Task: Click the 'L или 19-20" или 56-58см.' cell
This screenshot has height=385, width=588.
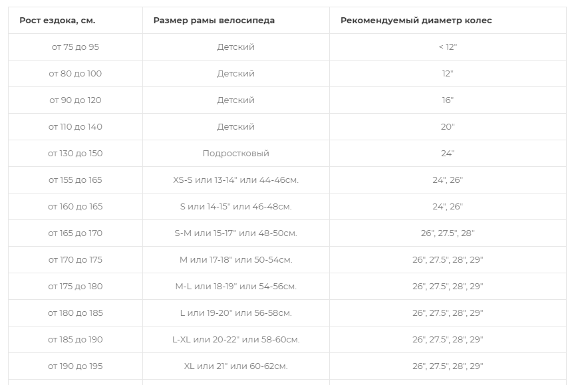Action: (236, 313)
